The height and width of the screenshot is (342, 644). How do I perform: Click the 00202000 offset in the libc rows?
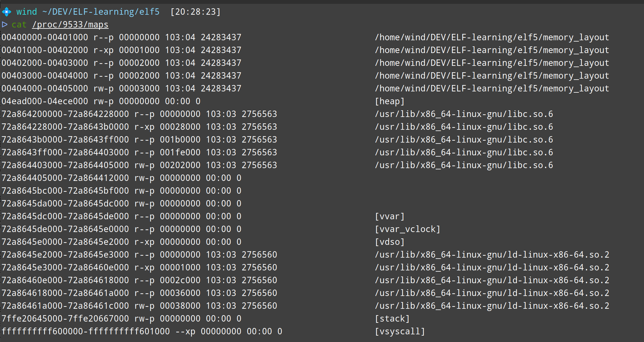(180, 165)
